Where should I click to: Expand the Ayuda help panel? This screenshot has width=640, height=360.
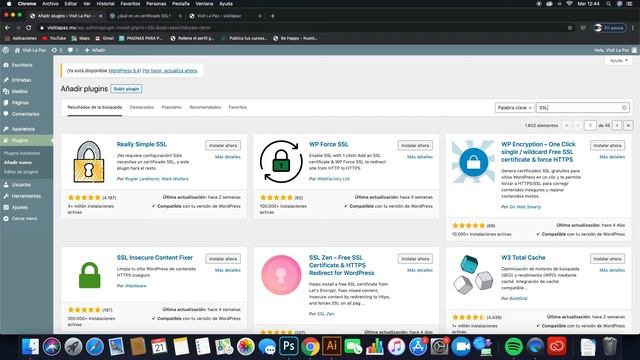618,60
